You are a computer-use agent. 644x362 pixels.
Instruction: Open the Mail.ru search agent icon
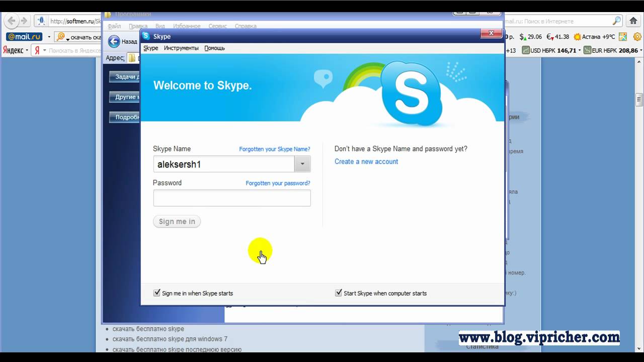61,37
